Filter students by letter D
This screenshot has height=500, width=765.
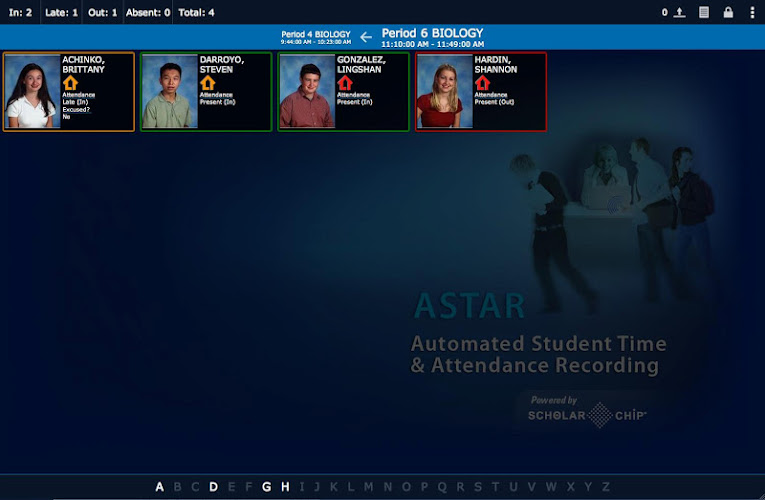point(213,487)
